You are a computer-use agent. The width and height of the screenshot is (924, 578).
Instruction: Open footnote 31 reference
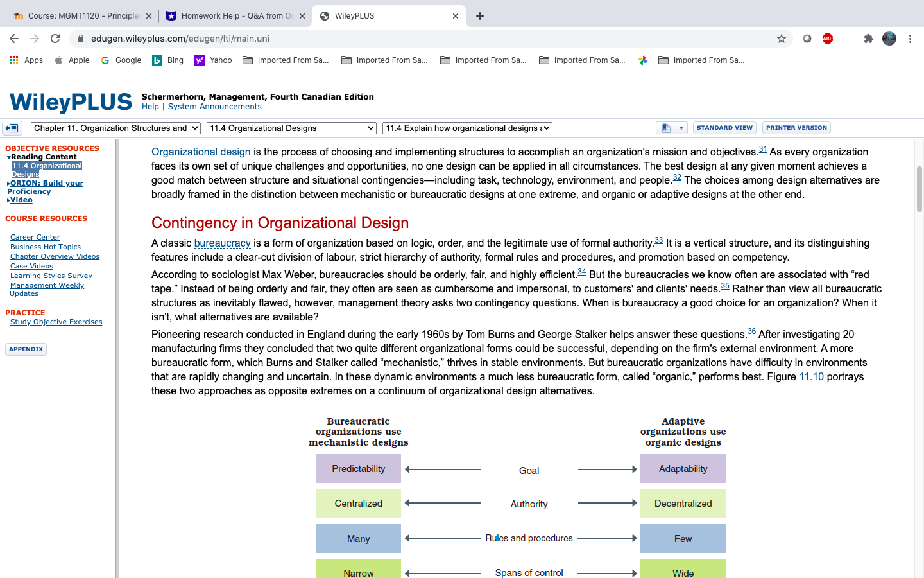(763, 149)
